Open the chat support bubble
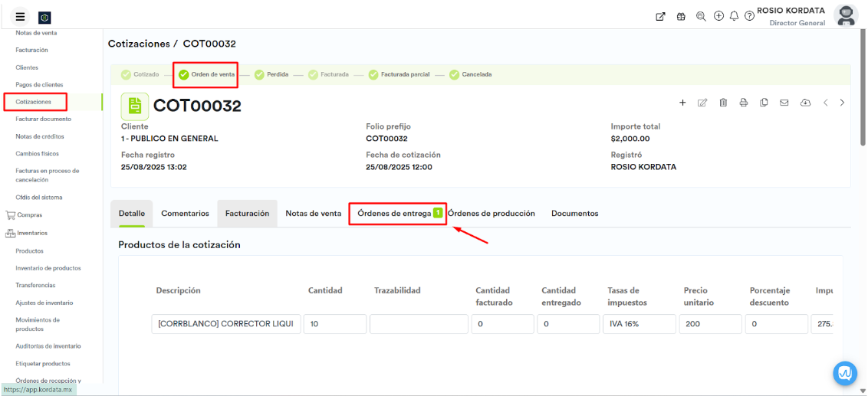Image resolution: width=868 pixels, height=396 pixels. [845, 373]
